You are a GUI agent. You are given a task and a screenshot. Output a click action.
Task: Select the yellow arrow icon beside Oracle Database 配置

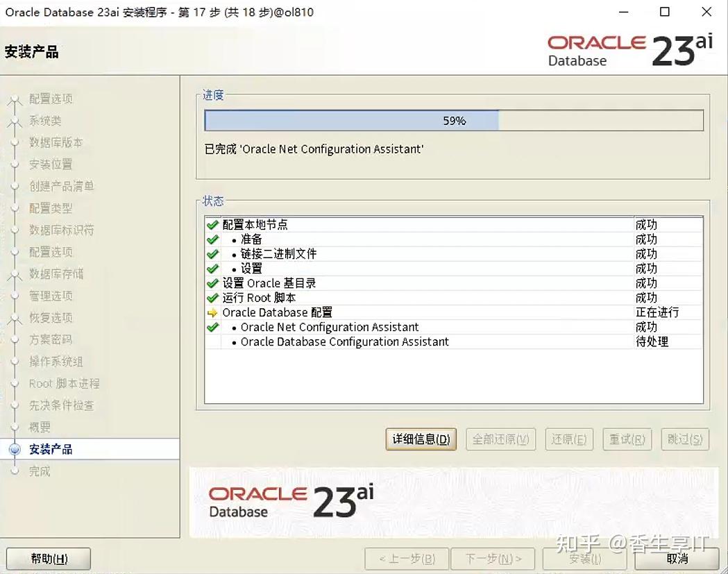[212, 312]
